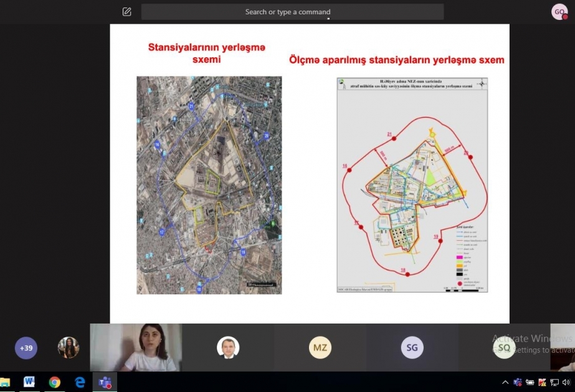This screenshot has width=575, height=392.
Task: Click the satellite map of station locations
Action: click(x=209, y=185)
